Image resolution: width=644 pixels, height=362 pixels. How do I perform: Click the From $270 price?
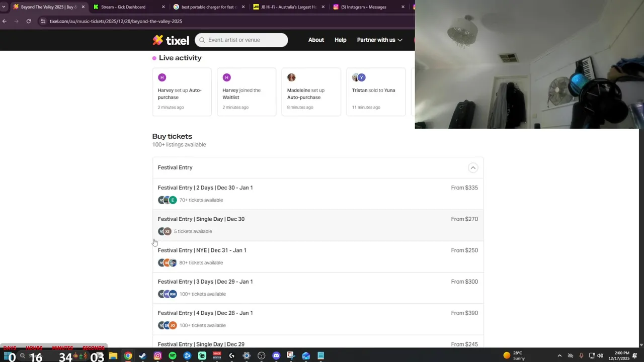[x=464, y=219]
